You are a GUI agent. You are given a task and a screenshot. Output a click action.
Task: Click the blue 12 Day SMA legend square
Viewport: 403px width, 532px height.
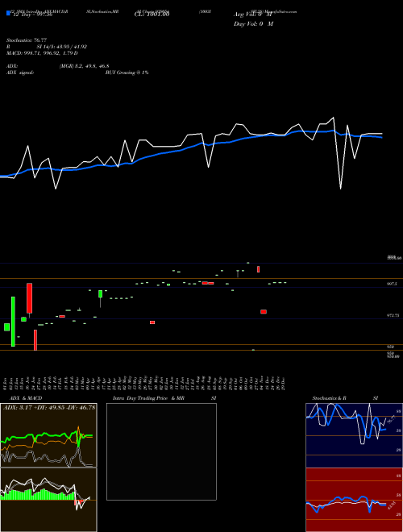point(8,14)
